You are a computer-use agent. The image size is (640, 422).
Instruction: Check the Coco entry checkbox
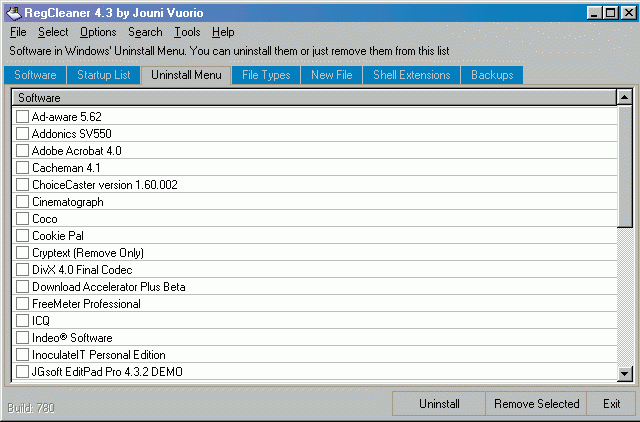pyautogui.click(x=22, y=219)
